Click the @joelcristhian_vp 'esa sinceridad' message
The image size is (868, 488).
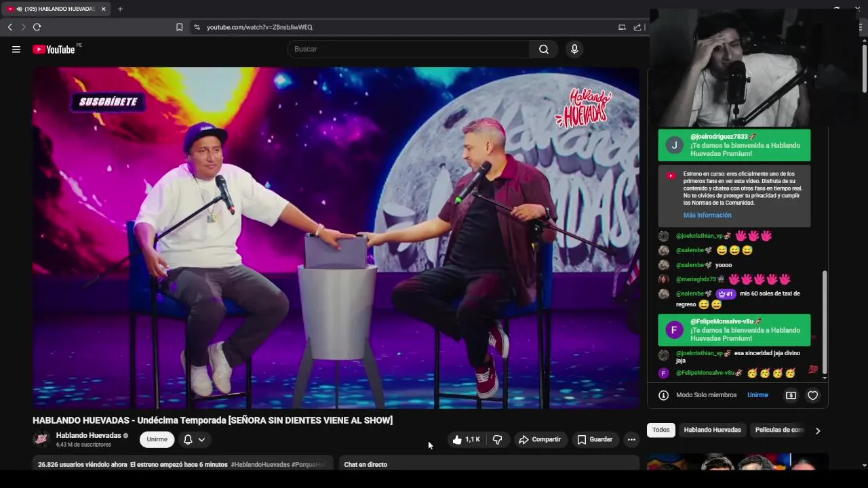[x=735, y=357]
